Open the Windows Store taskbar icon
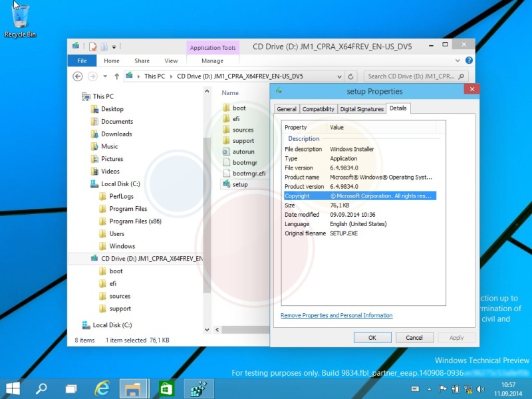This screenshot has width=532, height=399. coord(166,388)
